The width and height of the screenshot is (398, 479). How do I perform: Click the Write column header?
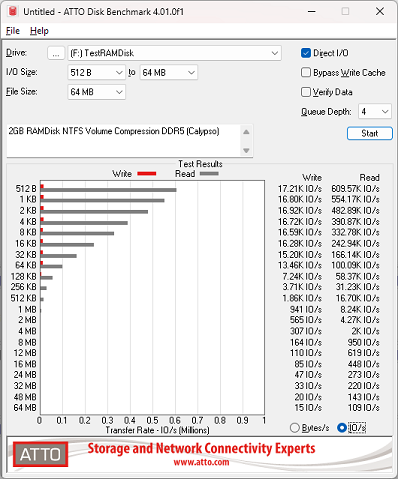coord(312,177)
